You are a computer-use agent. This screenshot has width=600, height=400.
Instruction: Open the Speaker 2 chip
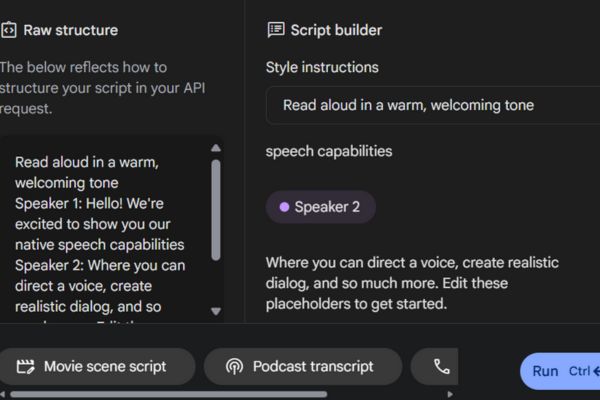pyautogui.click(x=320, y=207)
